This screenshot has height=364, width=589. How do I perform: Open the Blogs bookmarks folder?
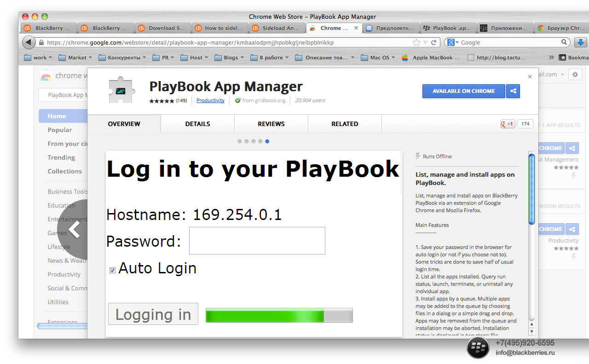click(x=229, y=58)
